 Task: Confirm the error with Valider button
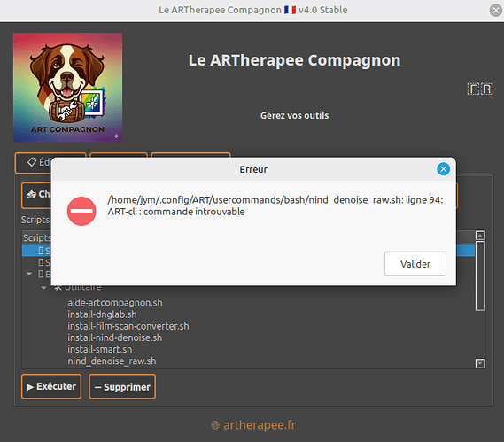pyautogui.click(x=415, y=264)
